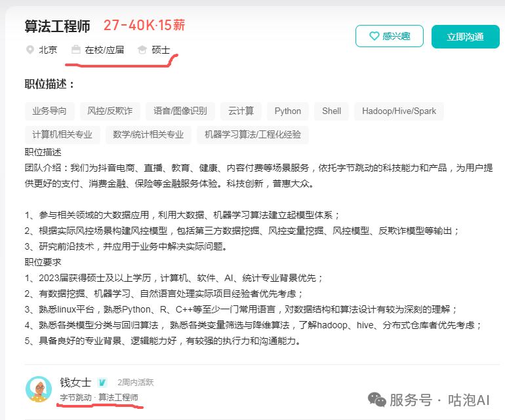Click line about 有数据挖掘、机器学习
Viewport: 505px width, 420px height.
tap(164, 294)
